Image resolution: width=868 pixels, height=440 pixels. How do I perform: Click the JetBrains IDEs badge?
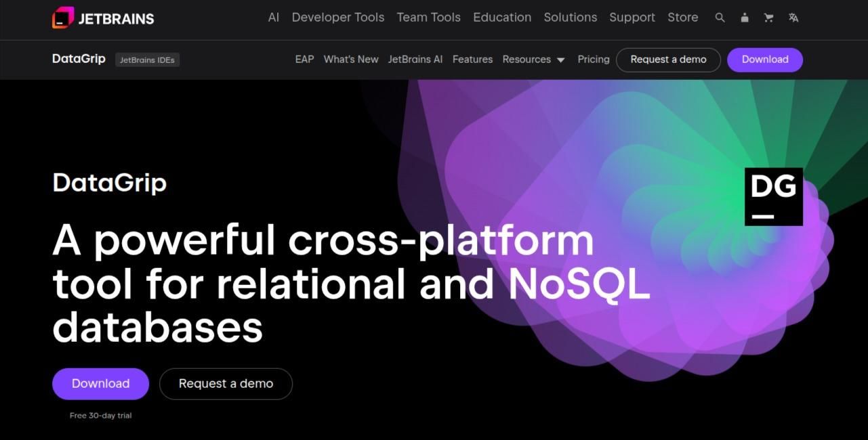click(x=147, y=60)
